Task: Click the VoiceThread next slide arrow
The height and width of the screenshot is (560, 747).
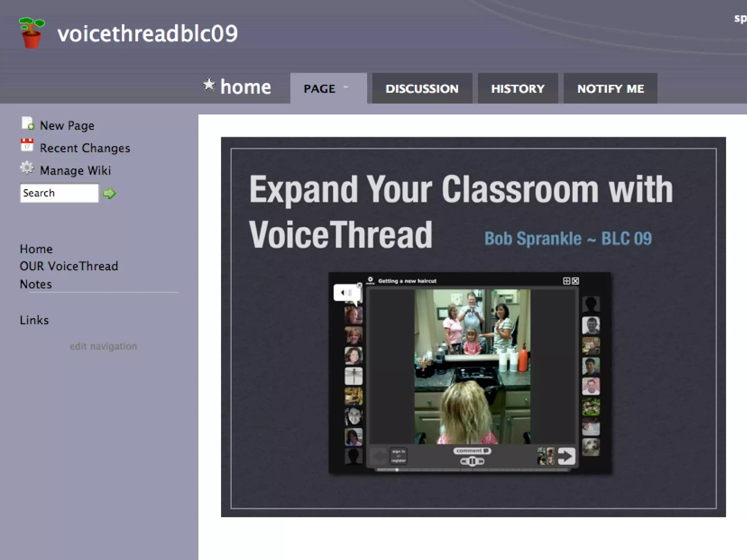Action: coord(566,456)
